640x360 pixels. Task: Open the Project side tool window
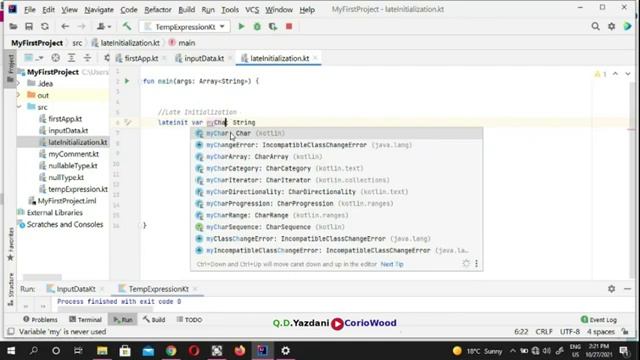click(x=11, y=69)
